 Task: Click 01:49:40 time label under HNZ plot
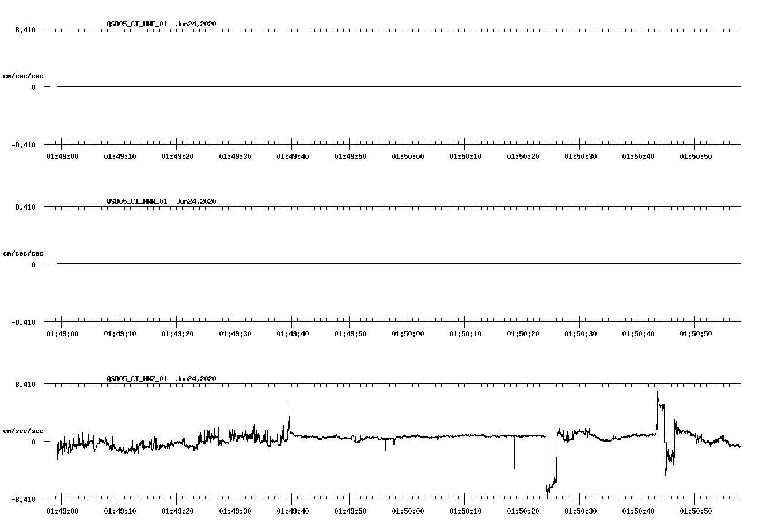coord(293,511)
